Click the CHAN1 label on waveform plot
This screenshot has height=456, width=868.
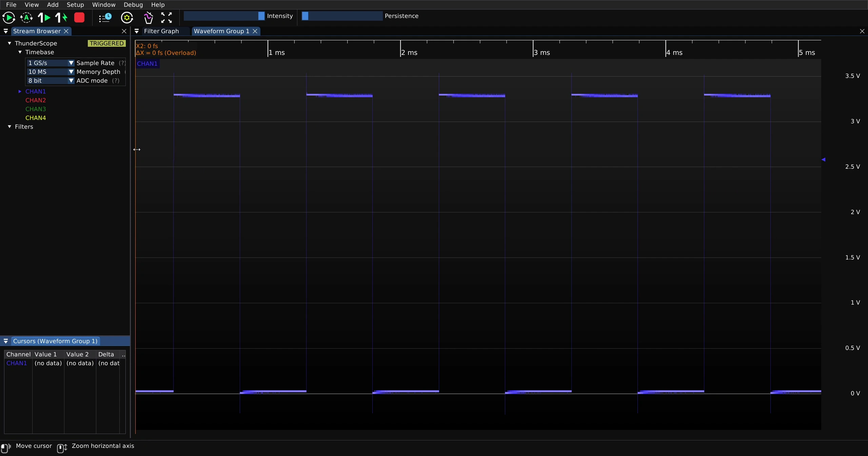[147, 64]
